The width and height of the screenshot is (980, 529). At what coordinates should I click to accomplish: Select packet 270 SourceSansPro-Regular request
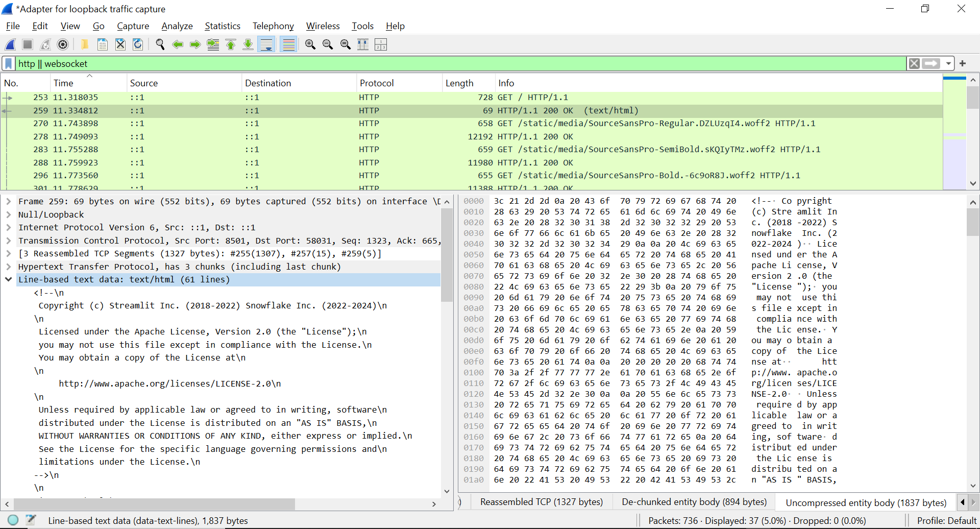472,123
